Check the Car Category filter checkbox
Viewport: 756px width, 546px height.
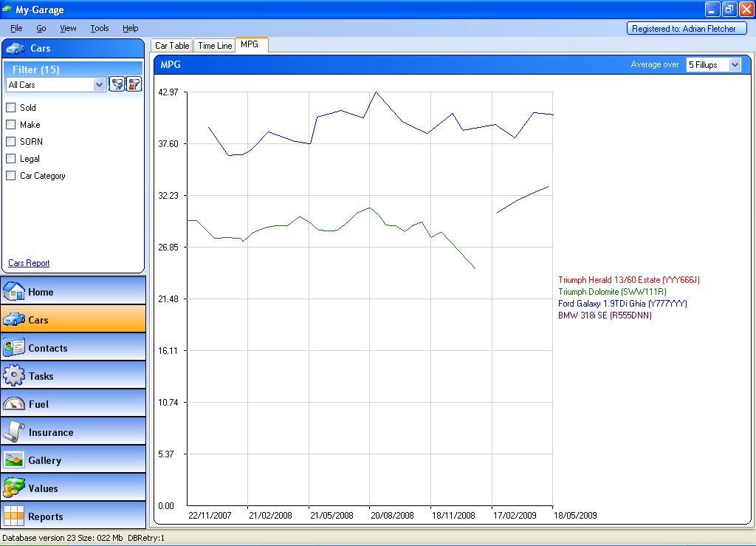[11, 175]
